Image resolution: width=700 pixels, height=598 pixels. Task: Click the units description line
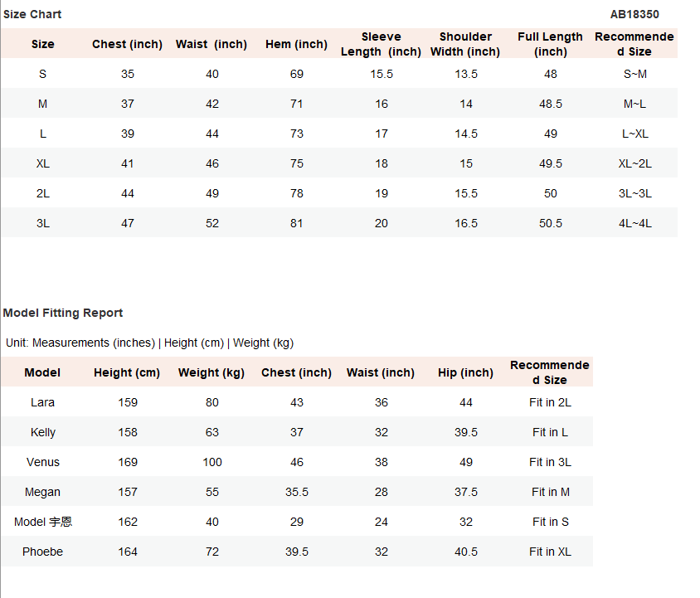[149, 343]
